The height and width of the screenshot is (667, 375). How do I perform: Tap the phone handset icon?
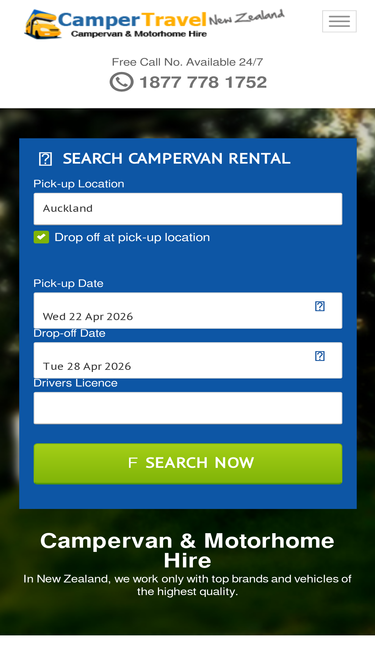point(122,82)
